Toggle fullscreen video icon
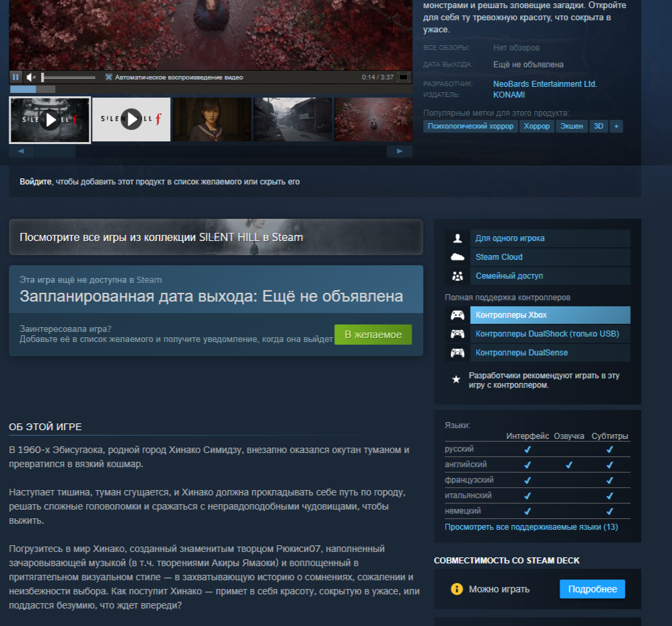 click(404, 77)
